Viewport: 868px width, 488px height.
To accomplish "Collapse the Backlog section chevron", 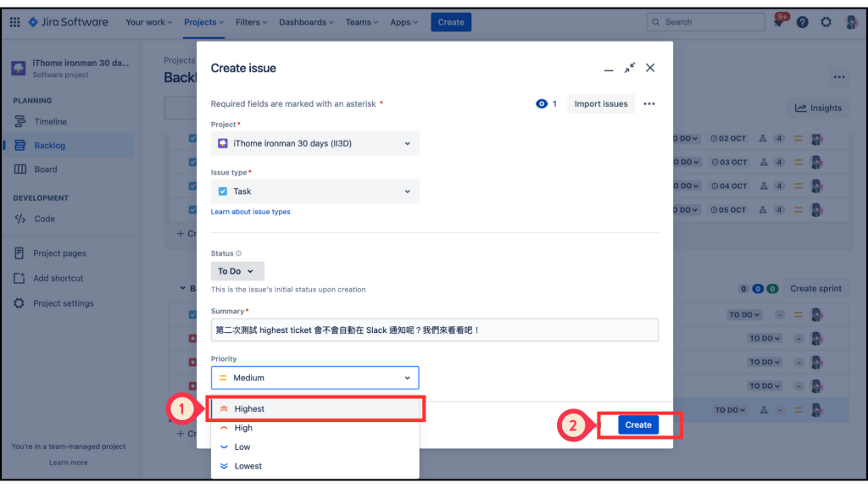I will [183, 288].
